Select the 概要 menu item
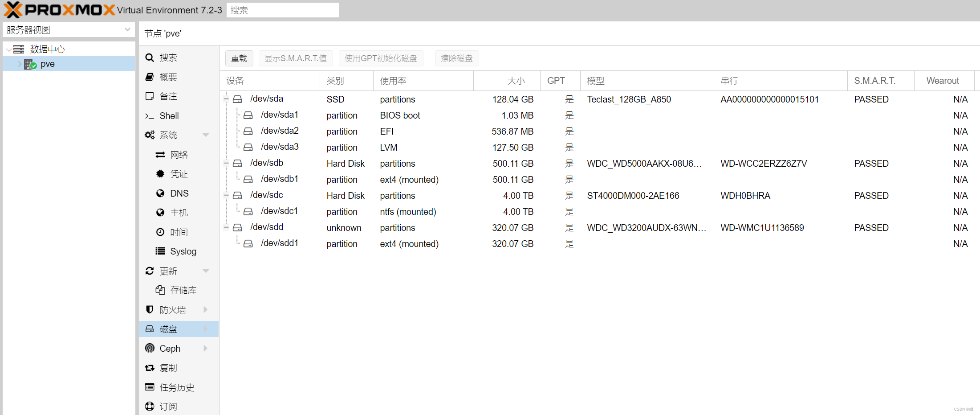Image resolution: width=980 pixels, height=415 pixels. click(x=179, y=77)
